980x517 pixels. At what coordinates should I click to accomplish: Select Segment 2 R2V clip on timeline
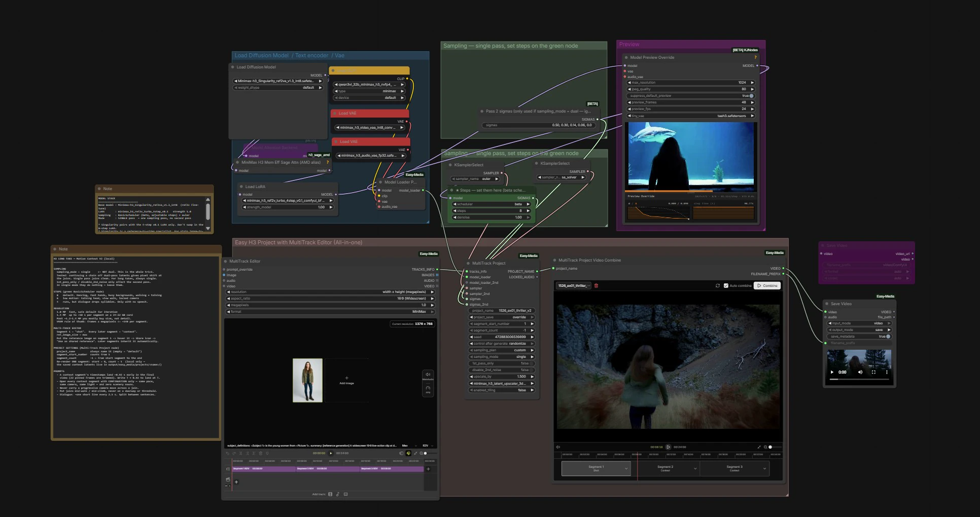[x=328, y=469]
